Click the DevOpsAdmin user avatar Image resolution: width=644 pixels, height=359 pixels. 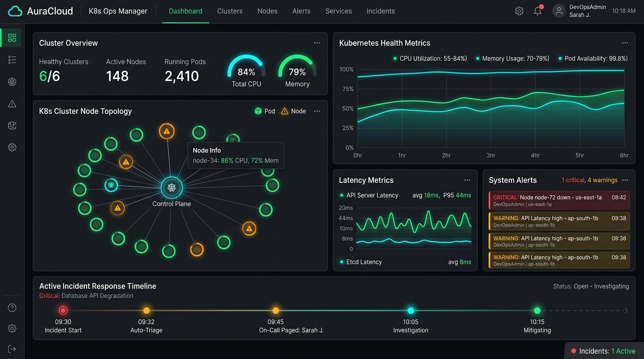(559, 11)
